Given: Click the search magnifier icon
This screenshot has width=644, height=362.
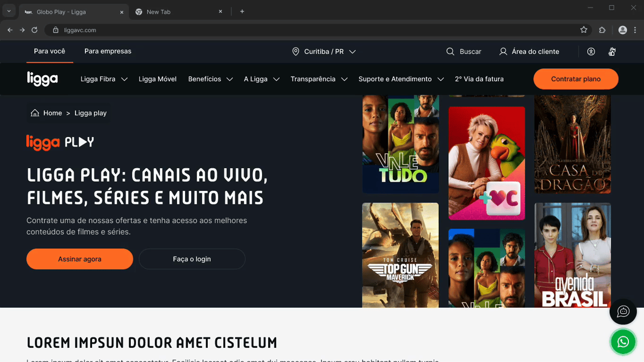Looking at the screenshot, I should click(450, 51).
